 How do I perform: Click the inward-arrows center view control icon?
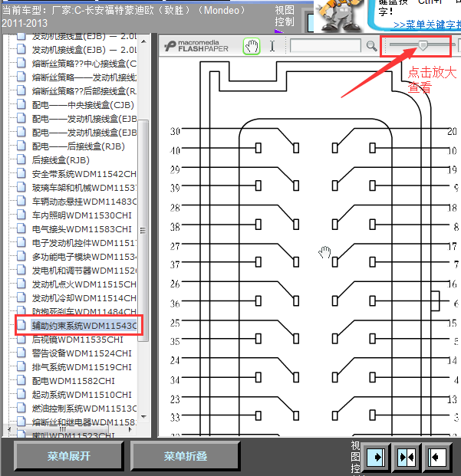tap(407, 457)
